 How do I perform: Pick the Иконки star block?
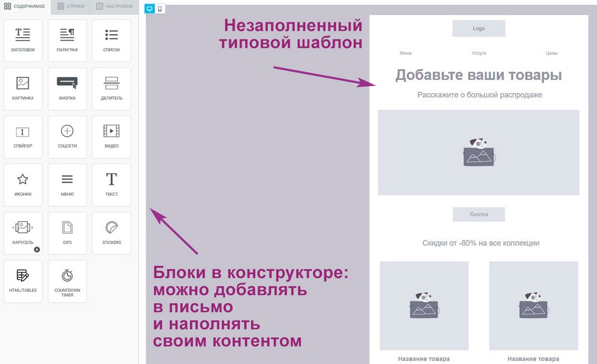[x=23, y=185]
